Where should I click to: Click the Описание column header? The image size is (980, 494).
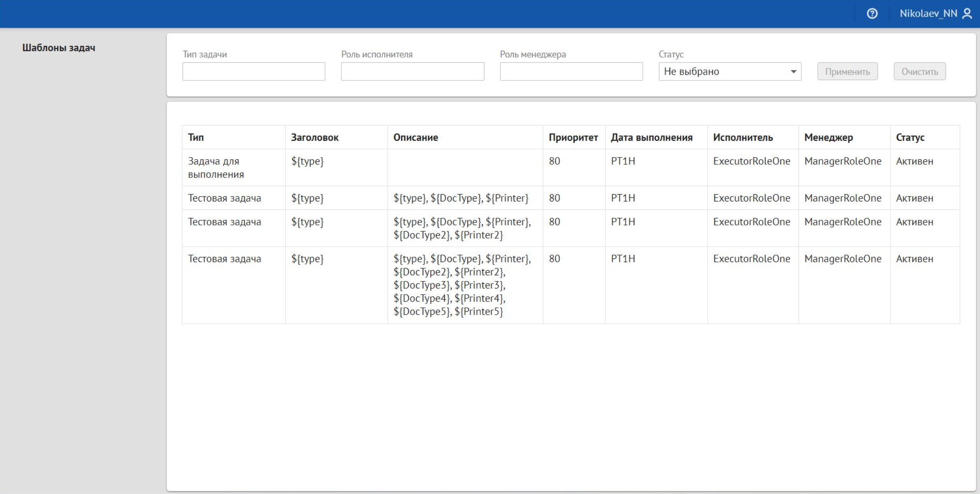click(416, 137)
